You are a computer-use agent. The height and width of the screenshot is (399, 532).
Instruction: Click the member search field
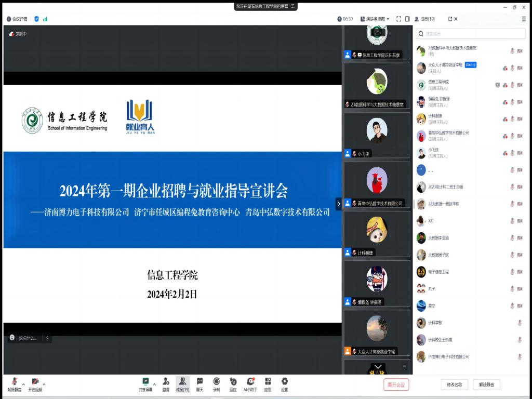(471, 34)
